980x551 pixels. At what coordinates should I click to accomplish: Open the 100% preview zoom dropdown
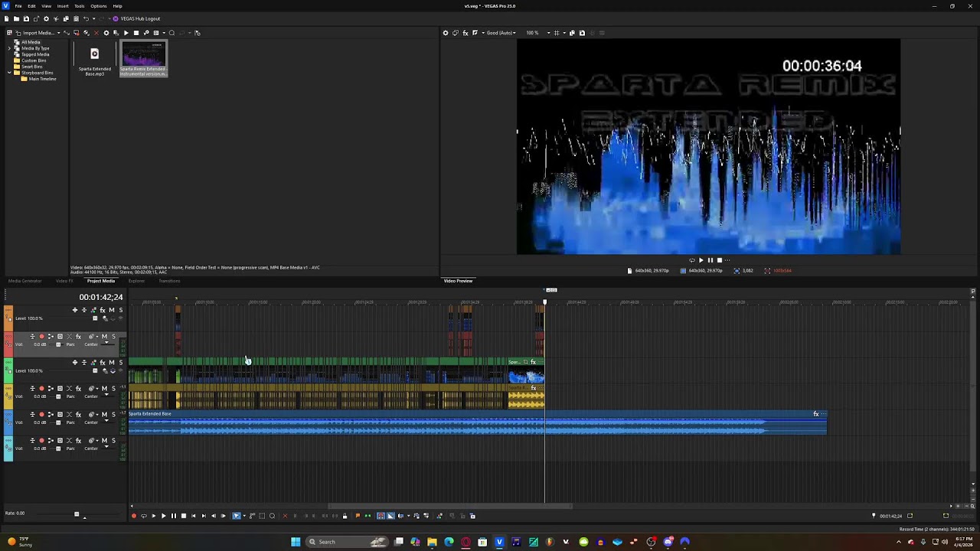tap(536, 33)
